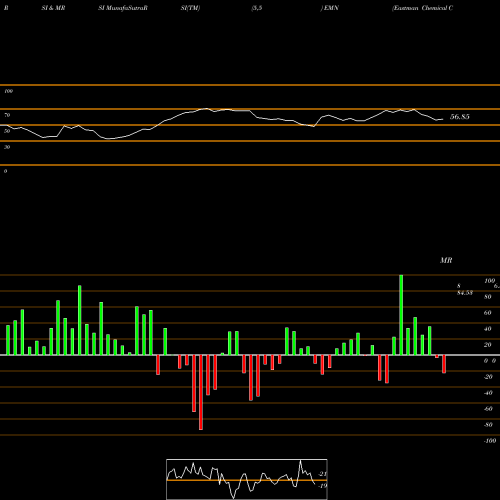Click the -19 value in mini chart
Screen dimensions: 500x500
pyautogui.click(x=323, y=486)
